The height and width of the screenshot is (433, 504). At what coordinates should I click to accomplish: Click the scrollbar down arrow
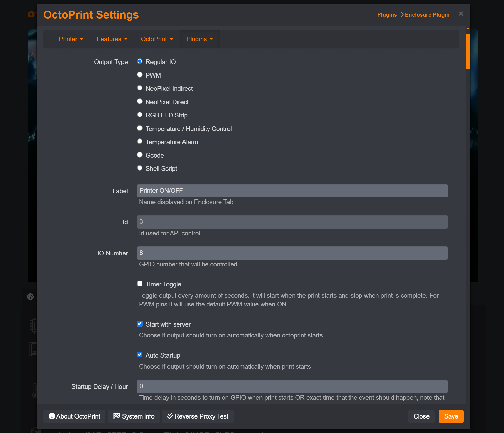[468, 401]
